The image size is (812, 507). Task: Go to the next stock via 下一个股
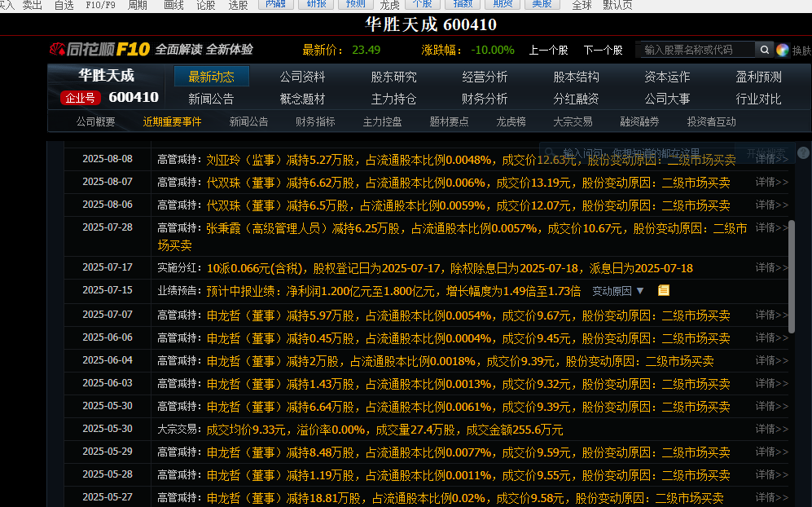coord(603,51)
